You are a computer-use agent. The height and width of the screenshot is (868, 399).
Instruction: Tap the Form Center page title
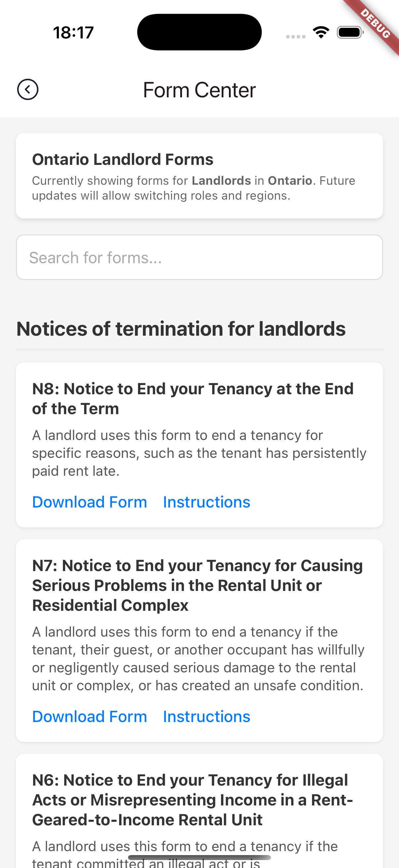pyautogui.click(x=199, y=90)
